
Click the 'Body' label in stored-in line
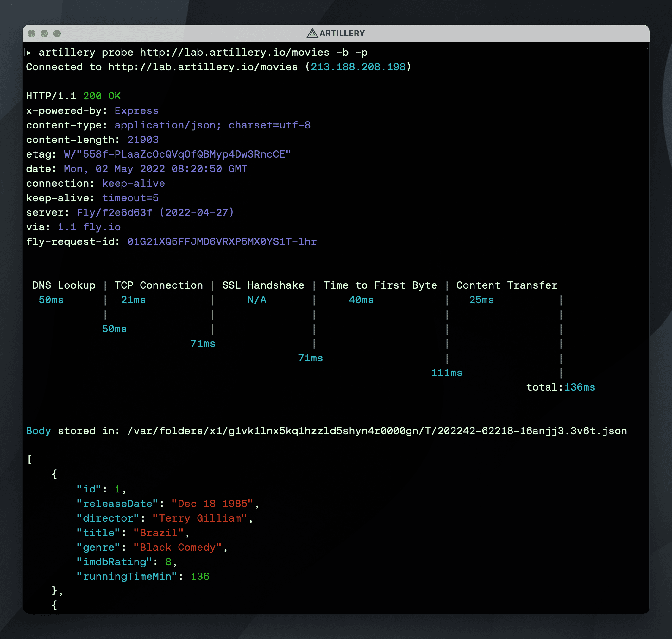click(x=39, y=431)
